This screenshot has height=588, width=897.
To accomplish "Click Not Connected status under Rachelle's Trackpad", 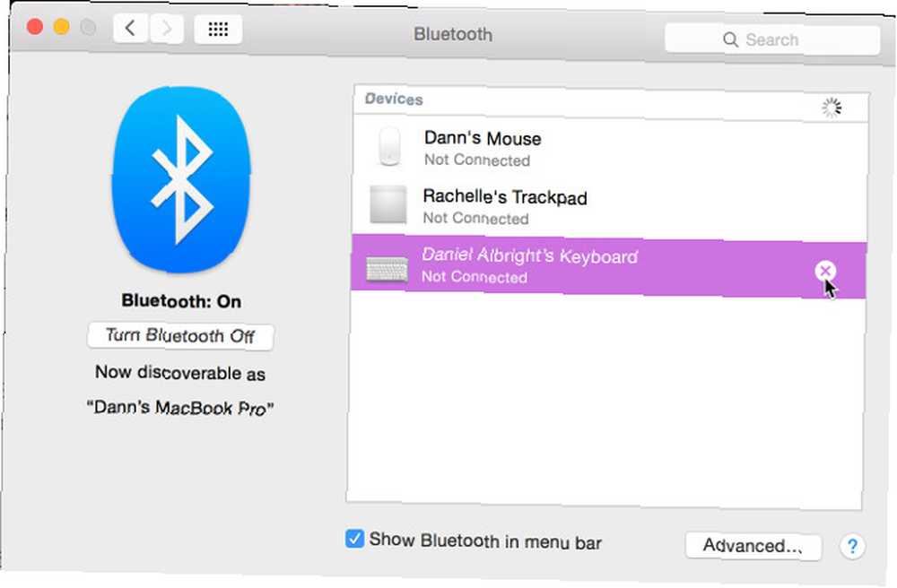I will pos(476,219).
